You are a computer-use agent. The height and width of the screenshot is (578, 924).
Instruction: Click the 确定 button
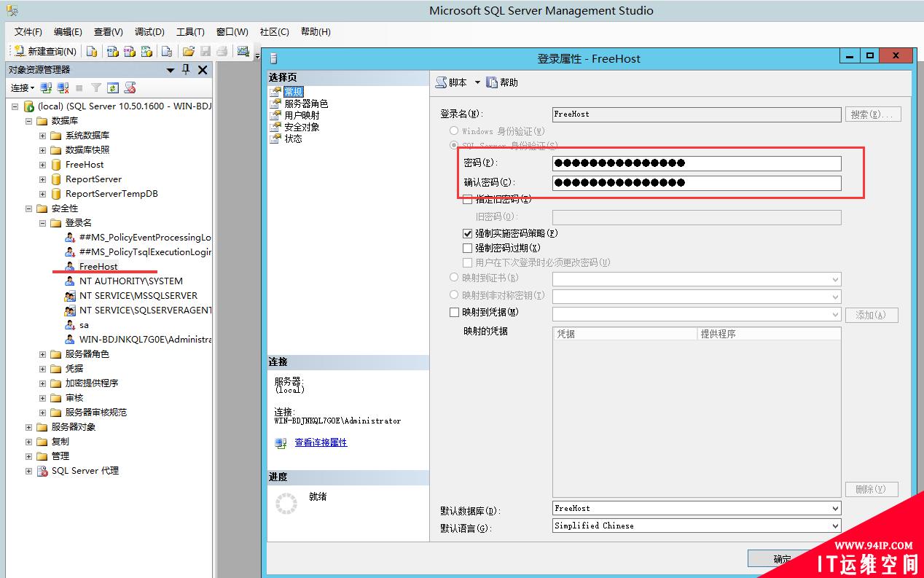(x=782, y=559)
